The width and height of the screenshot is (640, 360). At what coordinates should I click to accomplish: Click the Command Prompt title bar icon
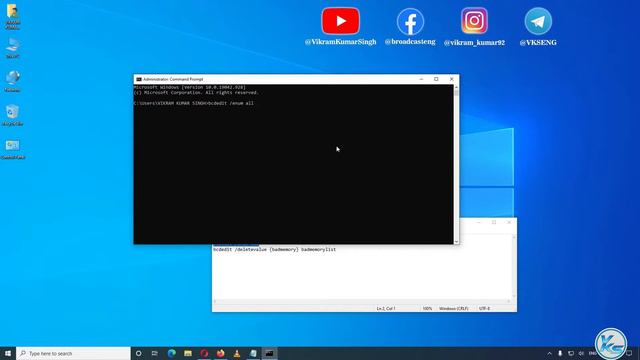pos(139,79)
